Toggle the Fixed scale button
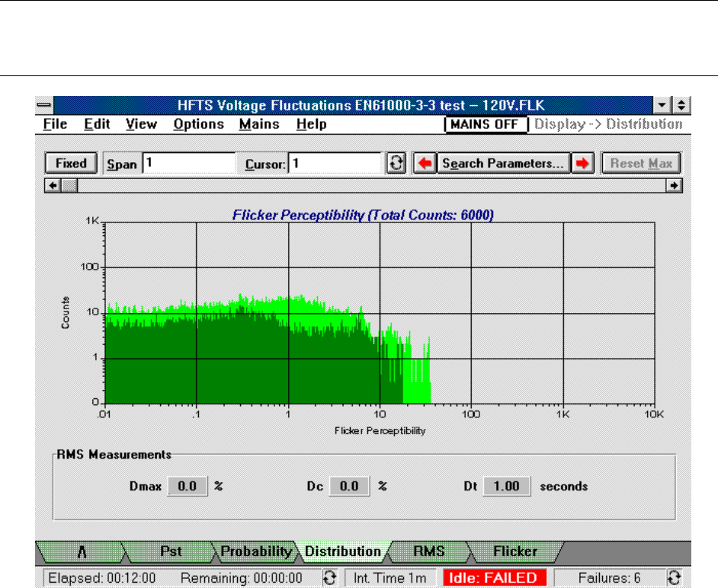718x588 pixels. click(x=72, y=163)
